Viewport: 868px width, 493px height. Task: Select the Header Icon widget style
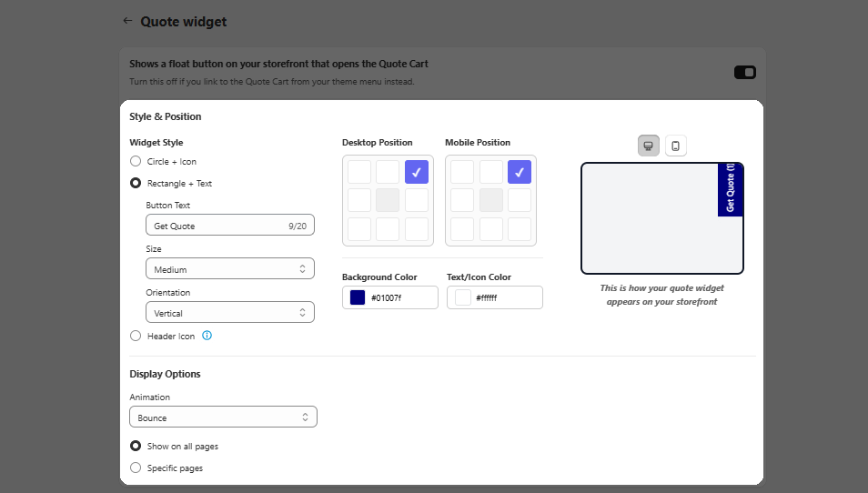point(136,336)
